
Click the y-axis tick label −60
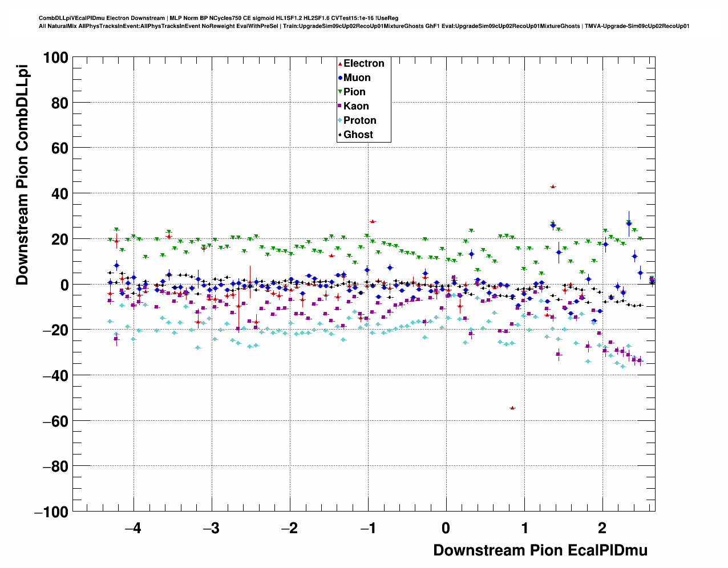[55, 421]
